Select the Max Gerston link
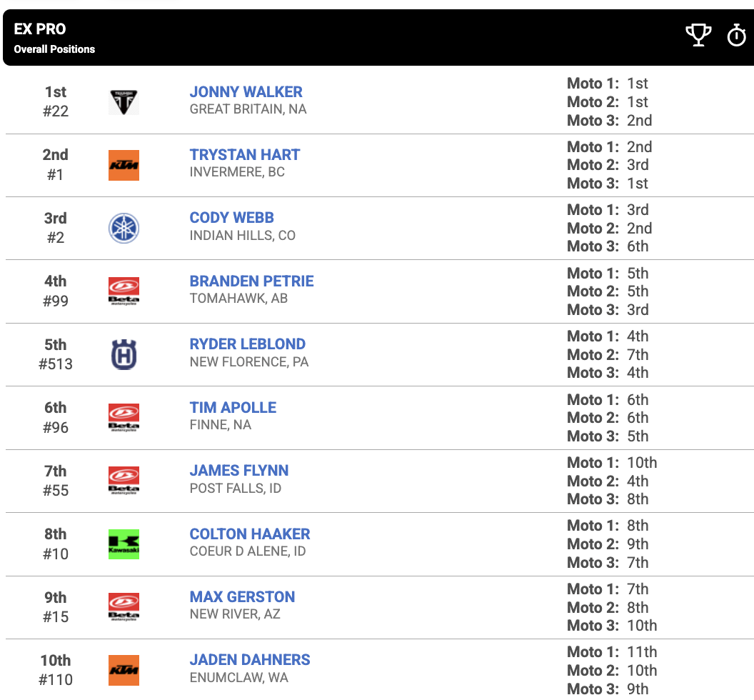The image size is (754, 700). 242,597
